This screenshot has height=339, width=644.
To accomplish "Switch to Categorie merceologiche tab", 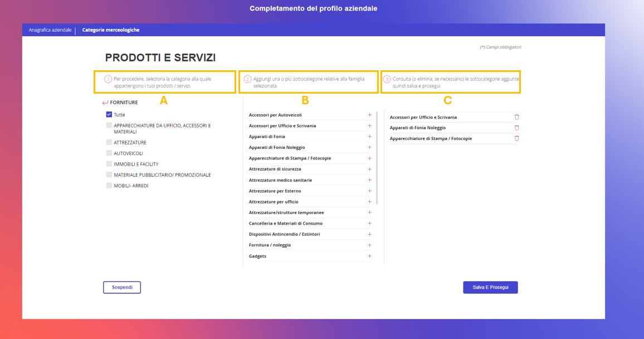I will coord(111,30).
